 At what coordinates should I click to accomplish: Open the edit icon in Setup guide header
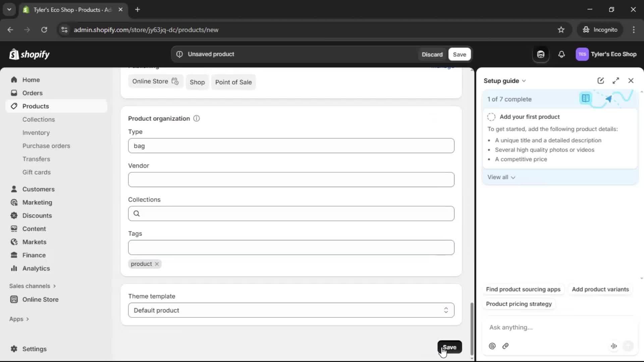tap(600, 80)
